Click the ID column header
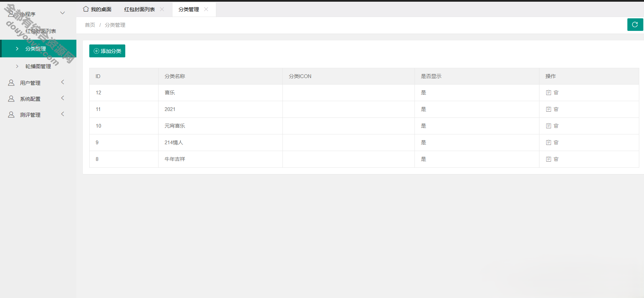644x298 pixels. (124, 76)
